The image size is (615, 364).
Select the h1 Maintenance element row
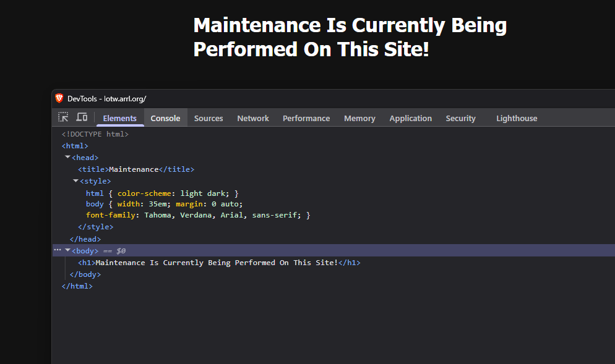pos(219,263)
